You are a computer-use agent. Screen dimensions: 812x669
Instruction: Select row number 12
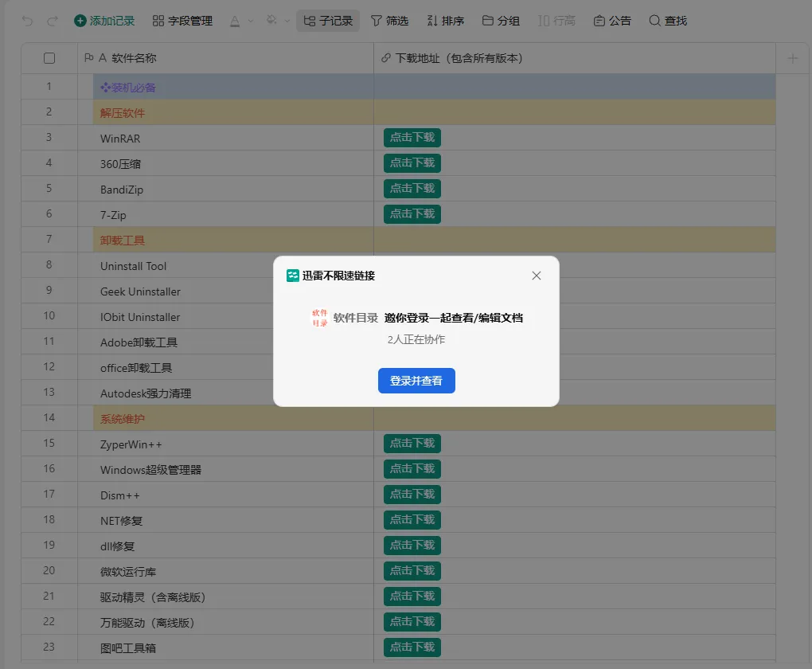pos(49,367)
